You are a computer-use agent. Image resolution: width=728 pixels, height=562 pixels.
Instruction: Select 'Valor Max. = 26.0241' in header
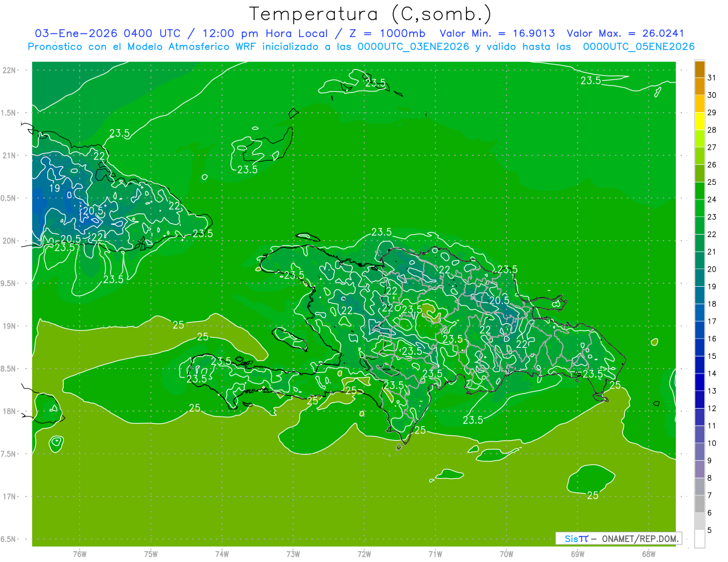[625, 33]
